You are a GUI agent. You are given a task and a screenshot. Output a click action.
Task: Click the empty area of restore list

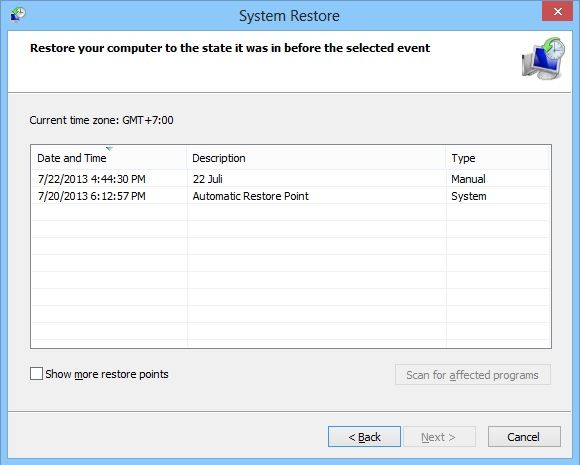pos(291,276)
